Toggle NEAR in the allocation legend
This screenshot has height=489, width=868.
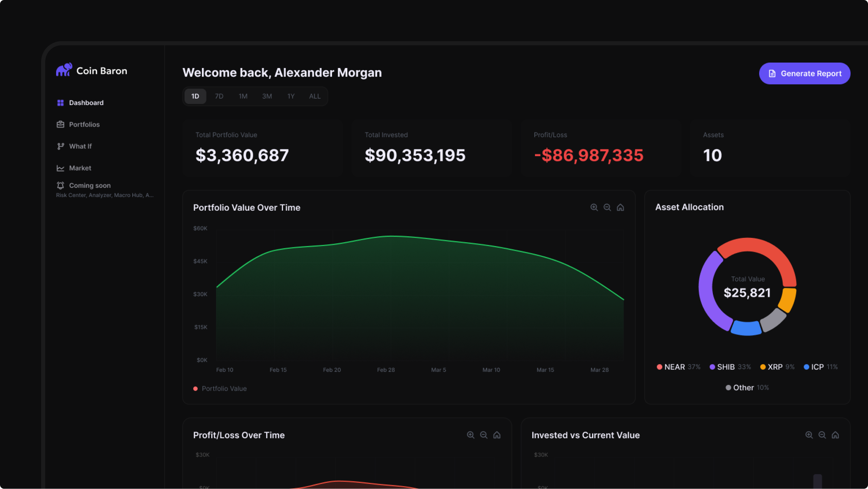point(679,367)
